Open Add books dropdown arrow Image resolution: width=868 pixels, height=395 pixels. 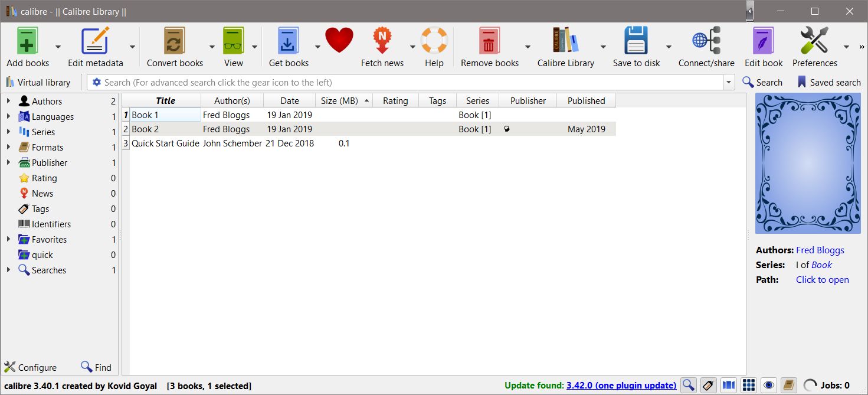tap(58, 47)
